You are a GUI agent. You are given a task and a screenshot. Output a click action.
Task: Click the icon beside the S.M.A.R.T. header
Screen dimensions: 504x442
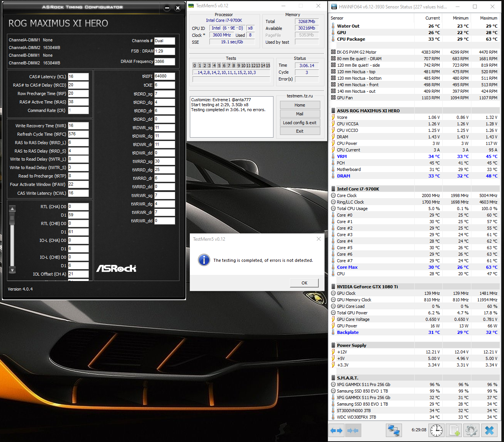(333, 378)
